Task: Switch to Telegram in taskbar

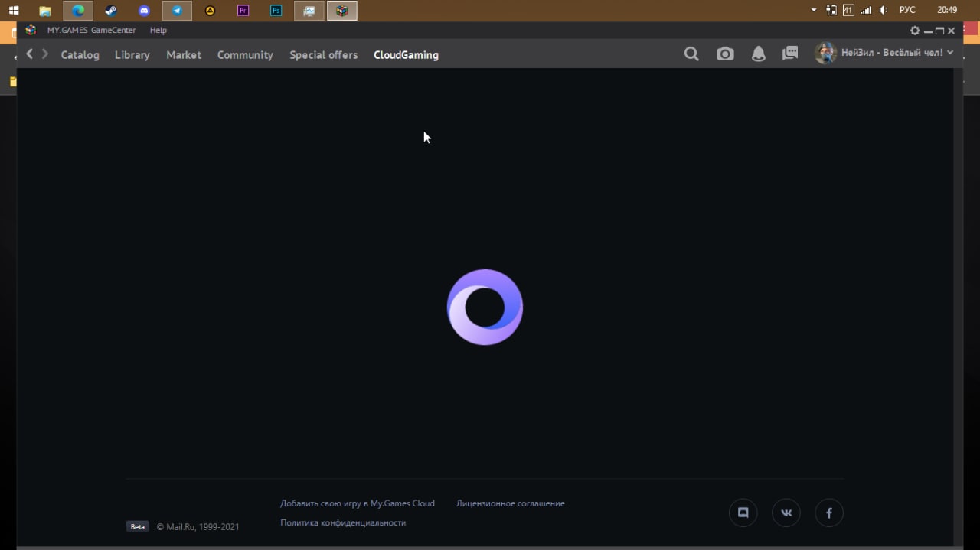Action: pyautogui.click(x=177, y=11)
